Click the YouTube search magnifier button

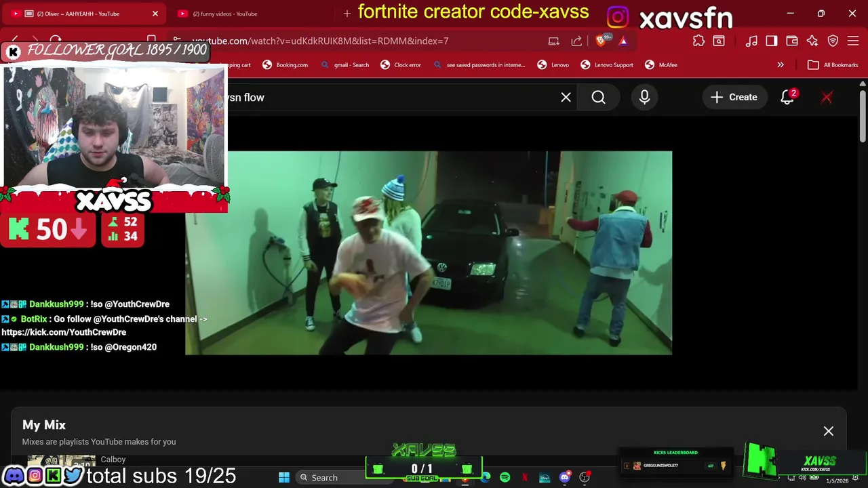598,98
